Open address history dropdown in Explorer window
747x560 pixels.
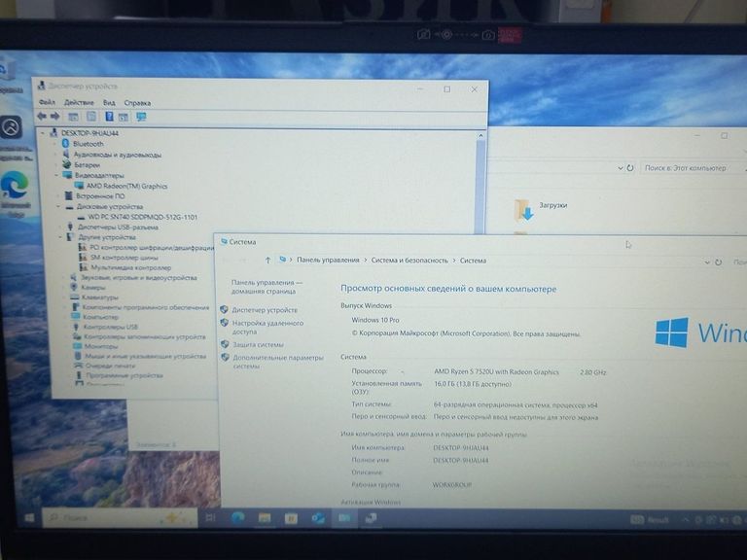[620, 168]
